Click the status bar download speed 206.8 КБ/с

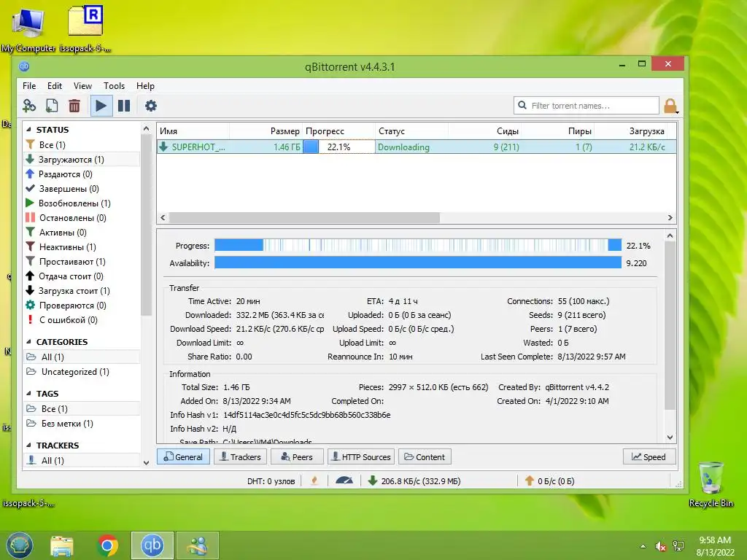(414, 481)
